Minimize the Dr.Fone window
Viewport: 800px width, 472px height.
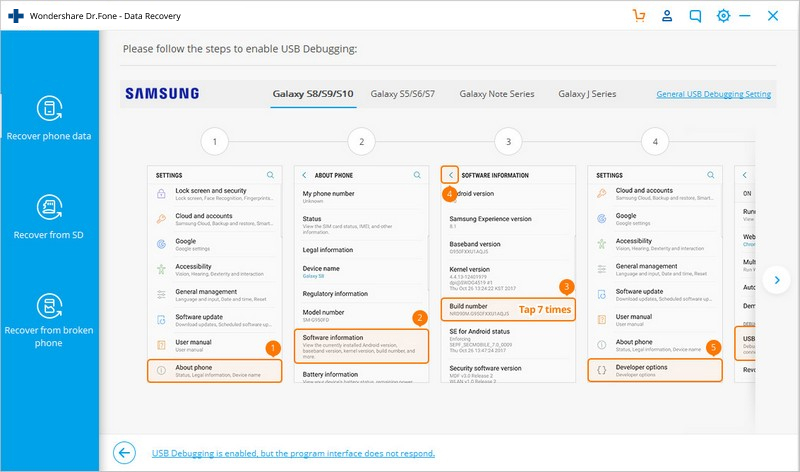pos(745,16)
